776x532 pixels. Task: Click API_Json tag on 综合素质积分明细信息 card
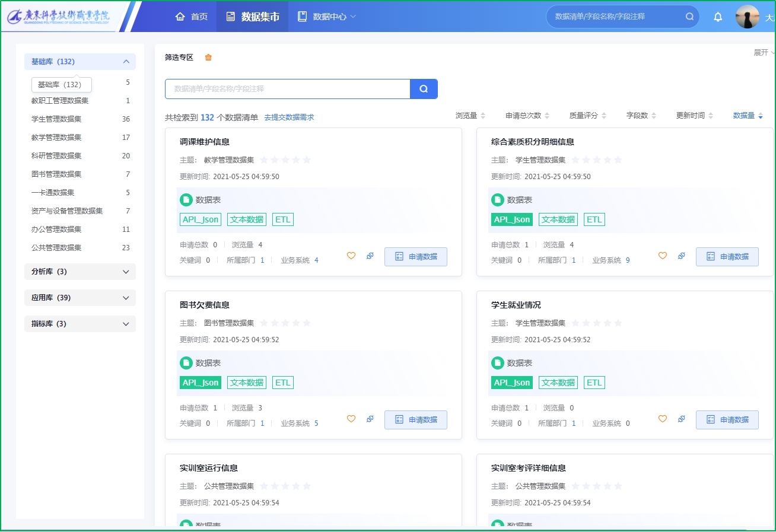[x=512, y=219]
